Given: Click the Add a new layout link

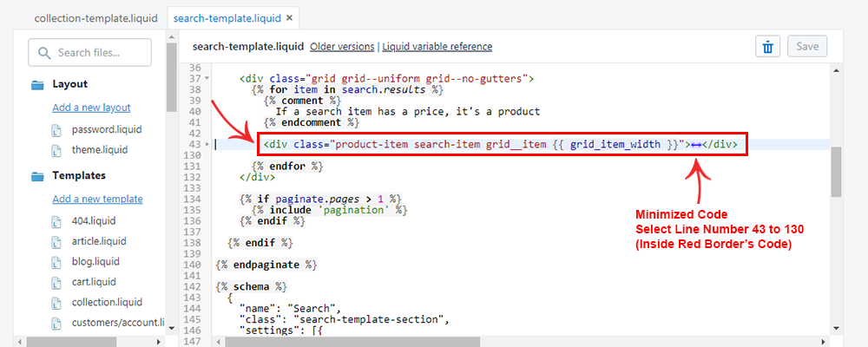Looking at the screenshot, I should 91,108.
